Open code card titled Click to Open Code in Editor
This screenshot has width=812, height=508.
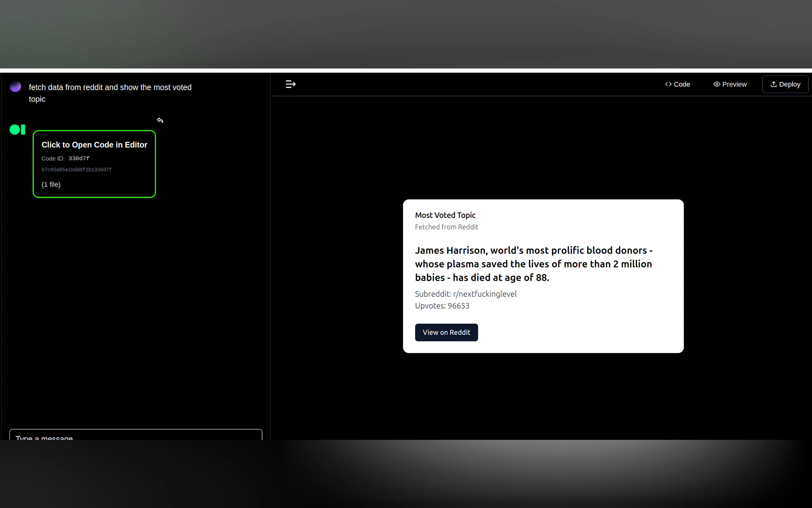coord(94,145)
